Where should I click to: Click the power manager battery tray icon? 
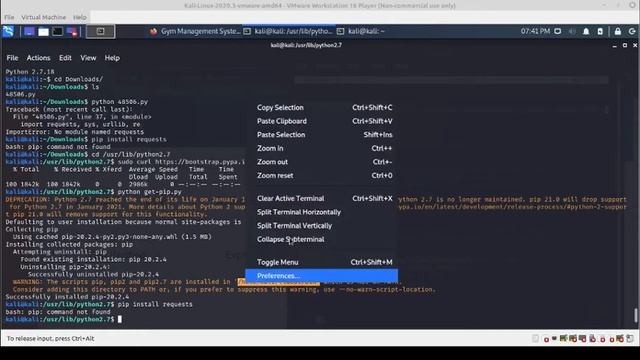pyautogui.click(x=600, y=31)
